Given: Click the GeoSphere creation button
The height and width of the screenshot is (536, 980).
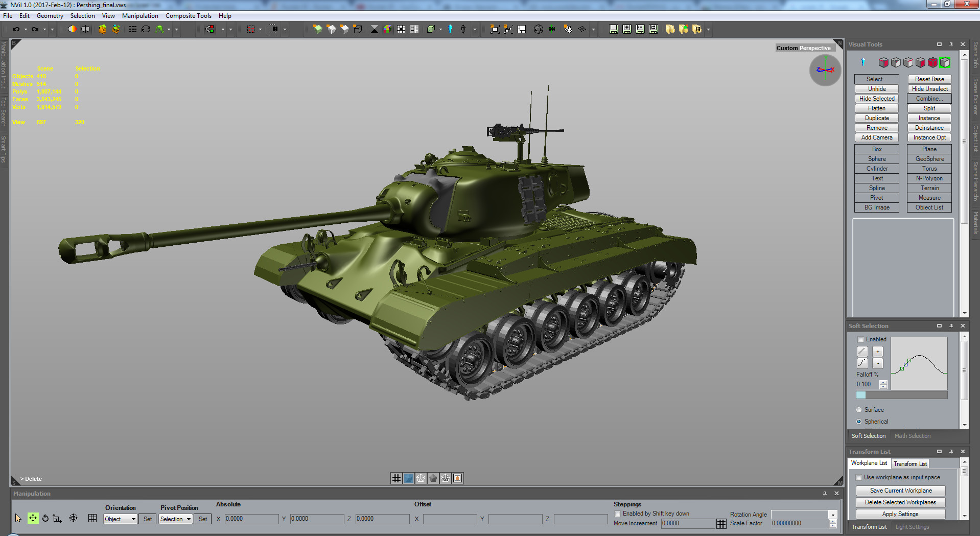Looking at the screenshot, I should (929, 159).
